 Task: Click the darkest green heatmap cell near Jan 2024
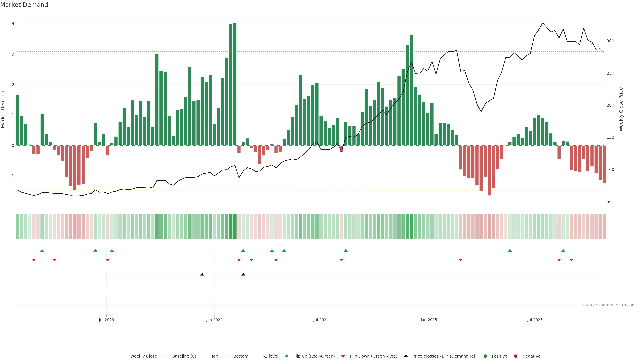pyautogui.click(x=235, y=226)
